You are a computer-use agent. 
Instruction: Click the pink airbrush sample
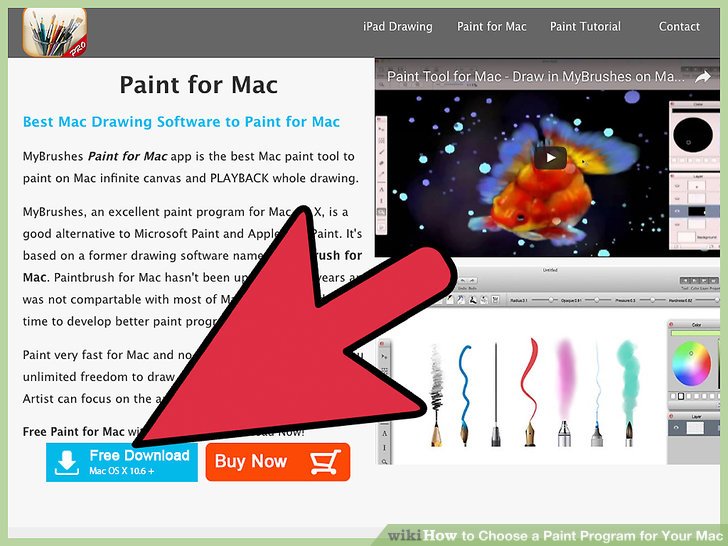(565, 393)
